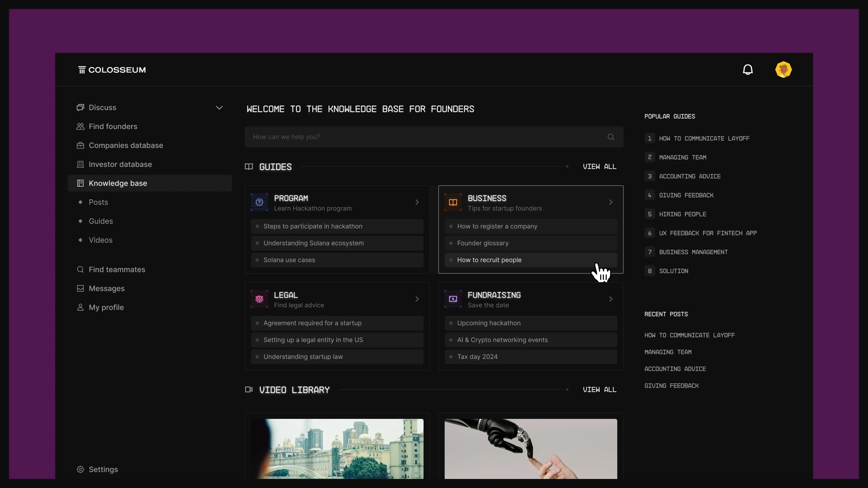
Task: Click the Settings gear icon
Action: click(80, 469)
